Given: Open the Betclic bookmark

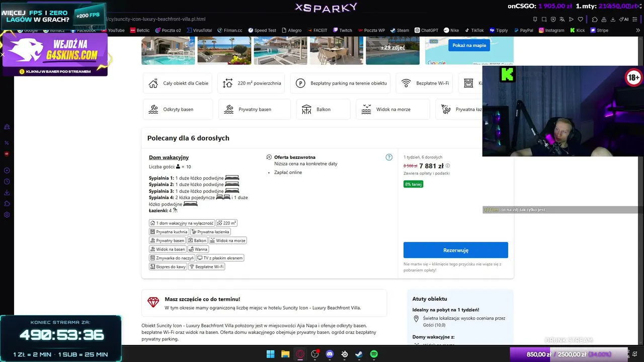Looking at the screenshot, I should pyautogui.click(x=140, y=30).
